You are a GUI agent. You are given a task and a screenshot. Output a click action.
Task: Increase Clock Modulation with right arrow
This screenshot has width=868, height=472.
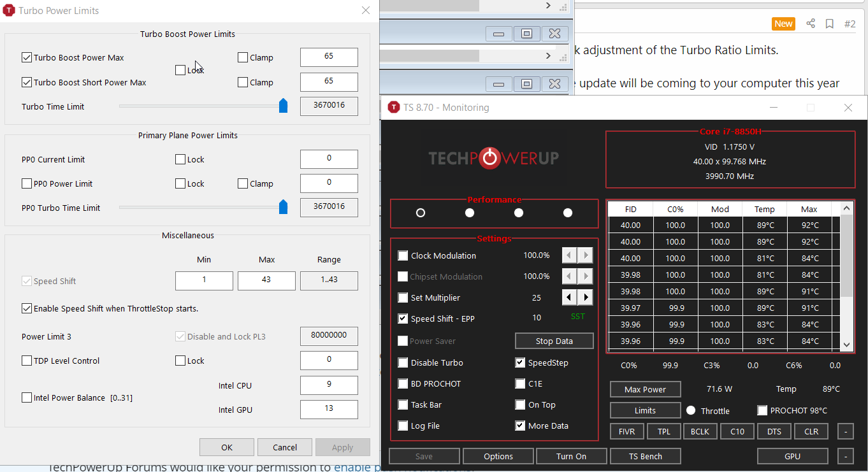point(585,255)
